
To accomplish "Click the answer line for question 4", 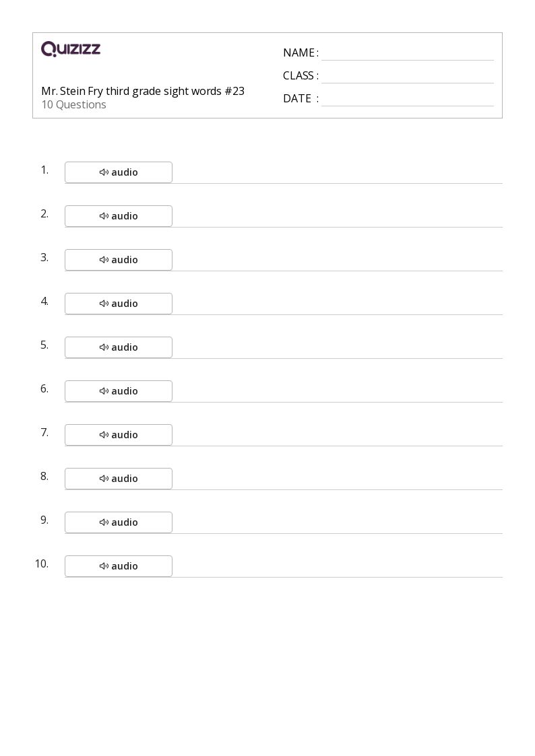I will pyautogui.click(x=337, y=308).
